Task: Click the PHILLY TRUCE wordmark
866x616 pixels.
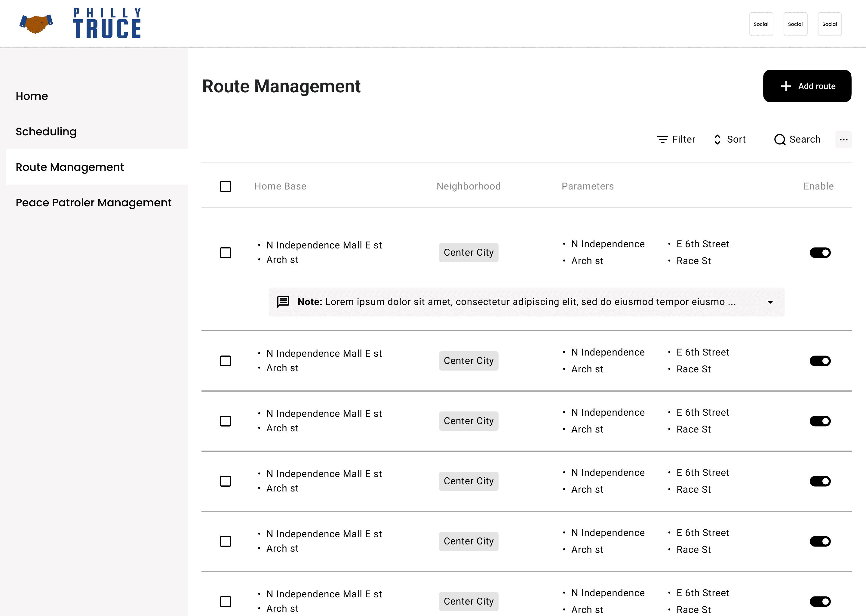Action: tap(107, 23)
